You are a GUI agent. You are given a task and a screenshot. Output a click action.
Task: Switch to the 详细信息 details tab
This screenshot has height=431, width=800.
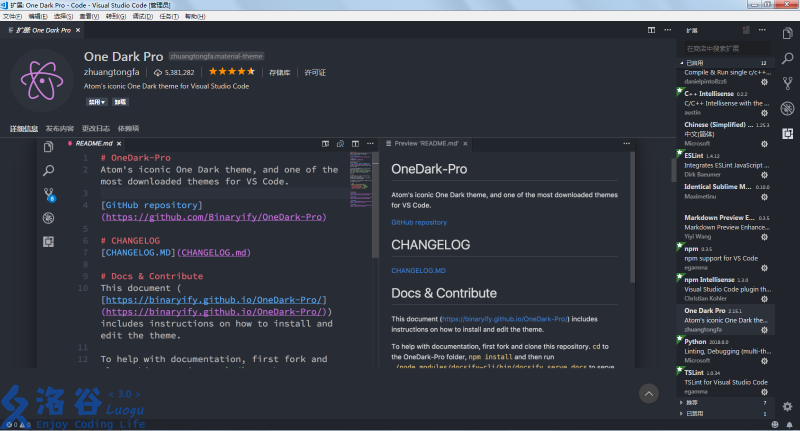click(x=24, y=129)
